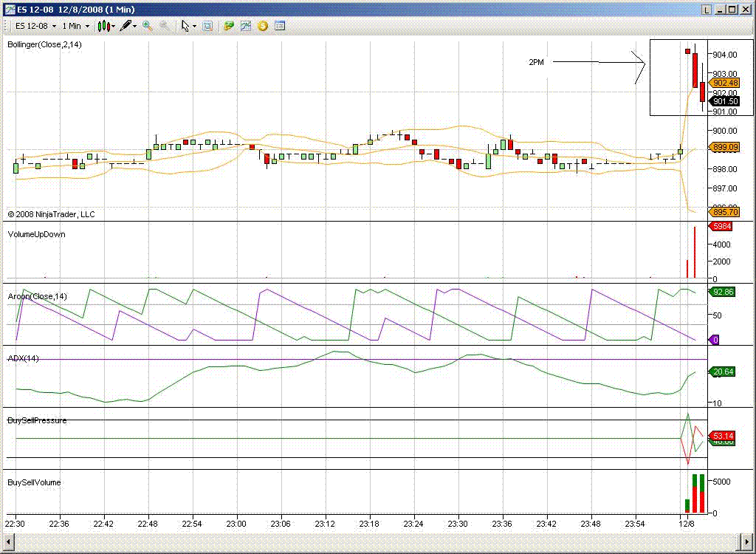Select the pen drawing tool icon
The width and height of the screenshot is (756, 554).
point(126,26)
